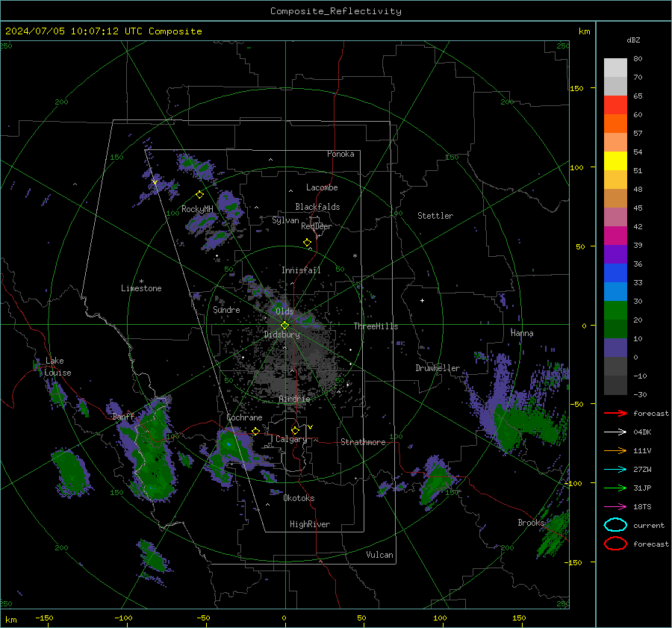This screenshot has height=628, width=672.
Task: Click the Olds town label
Action: (284, 311)
